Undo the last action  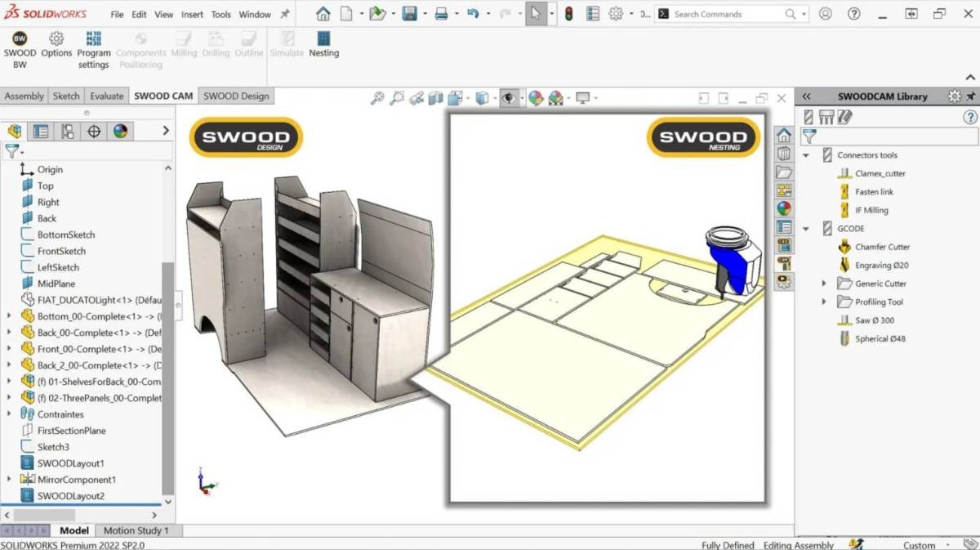coord(473,14)
